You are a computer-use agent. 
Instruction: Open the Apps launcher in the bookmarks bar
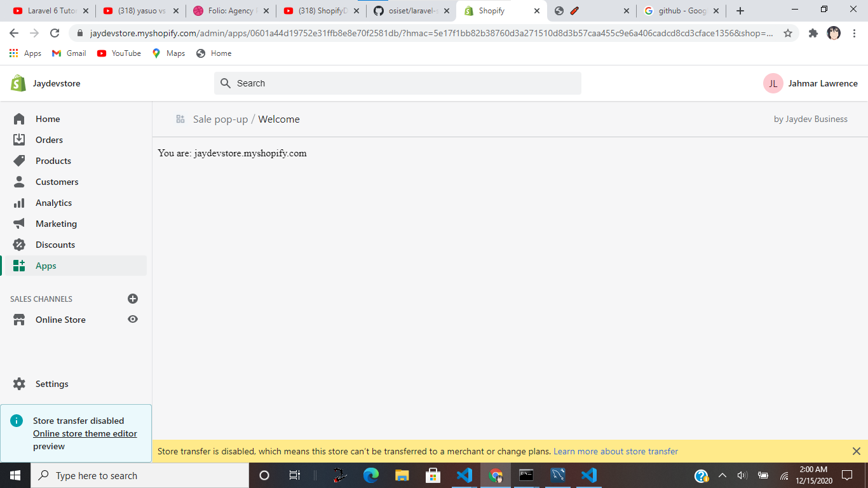[x=14, y=53]
